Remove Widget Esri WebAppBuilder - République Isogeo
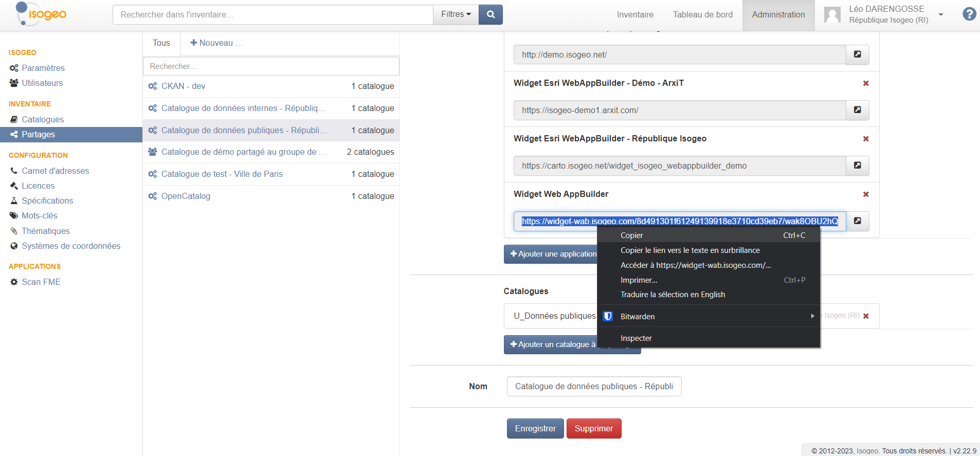This screenshot has width=980, height=456. point(866,139)
